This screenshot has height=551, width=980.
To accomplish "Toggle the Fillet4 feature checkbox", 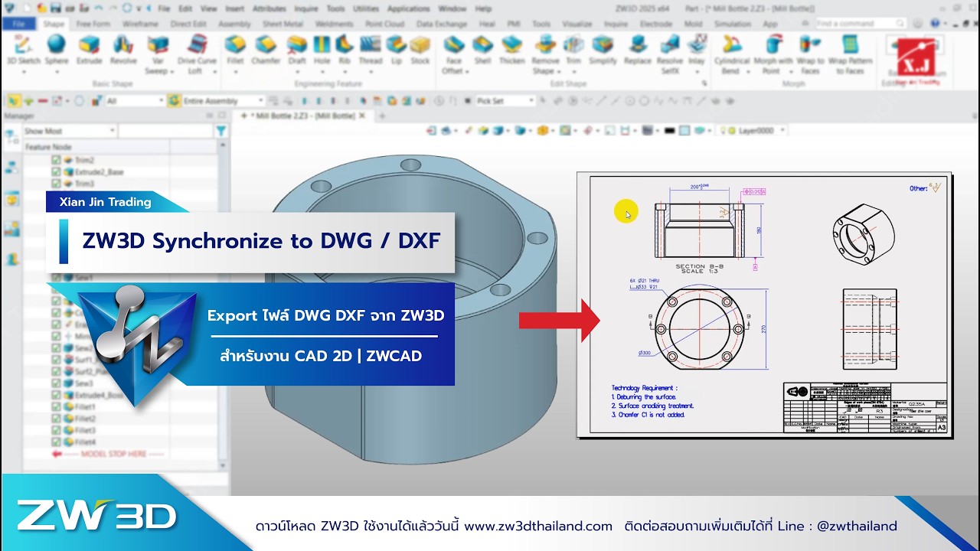I will tap(56, 442).
